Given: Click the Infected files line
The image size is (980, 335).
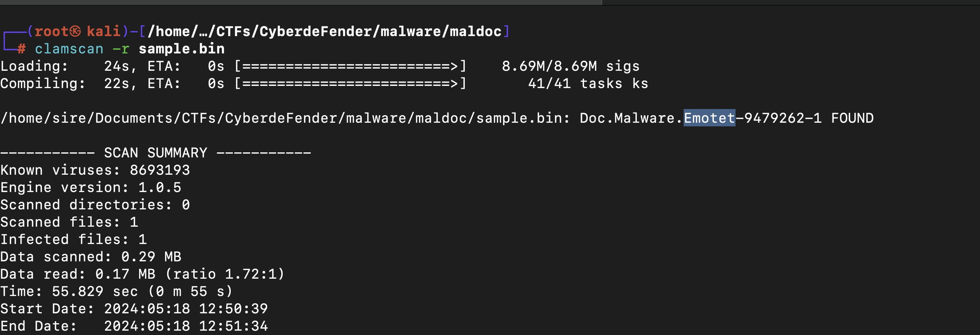Looking at the screenshot, I should [x=74, y=239].
